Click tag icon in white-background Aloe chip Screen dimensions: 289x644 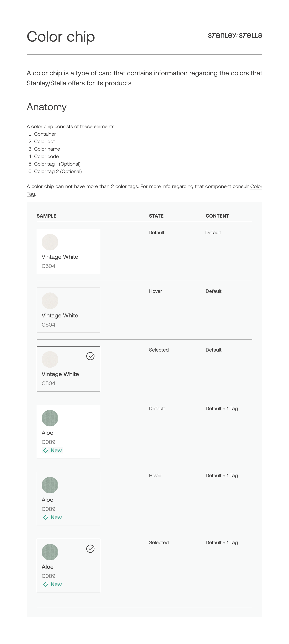click(46, 450)
